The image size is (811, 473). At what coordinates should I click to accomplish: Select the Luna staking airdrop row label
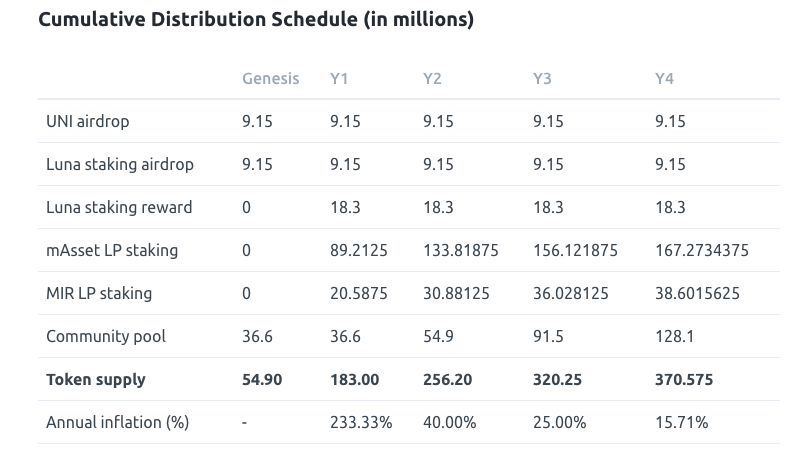(x=120, y=165)
